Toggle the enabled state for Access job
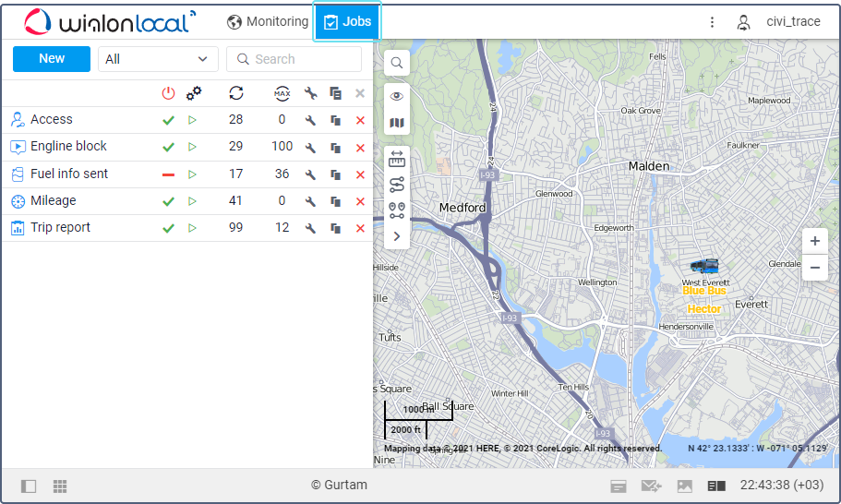 tap(168, 120)
